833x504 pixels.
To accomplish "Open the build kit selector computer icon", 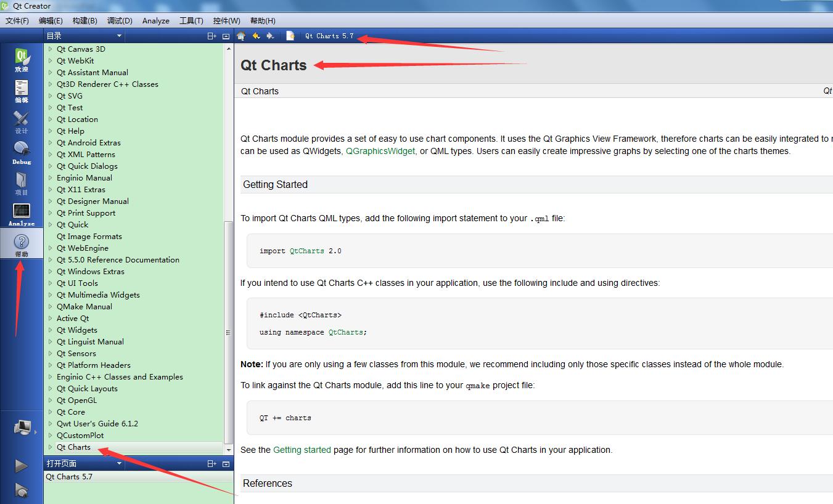I will (22, 427).
